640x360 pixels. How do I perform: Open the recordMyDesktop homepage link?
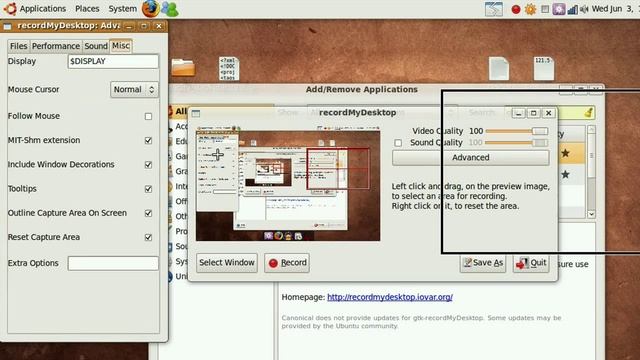point(390,297)
